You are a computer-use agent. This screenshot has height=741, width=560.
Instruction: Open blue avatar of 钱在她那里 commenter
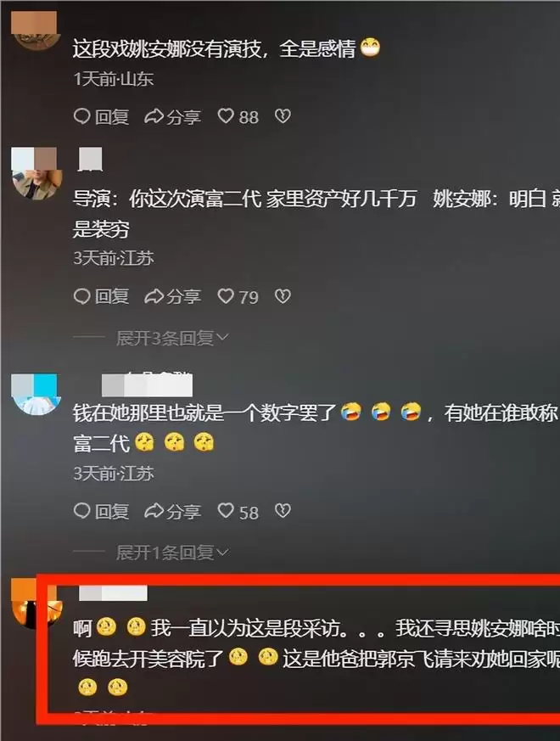click(x=36, y=395)
